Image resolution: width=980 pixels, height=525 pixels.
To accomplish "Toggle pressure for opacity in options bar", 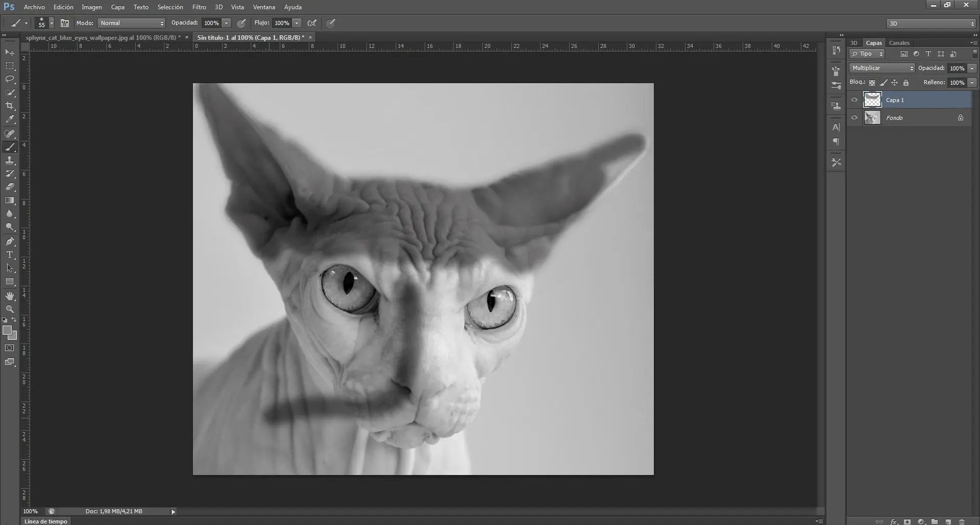I will click(x=241, y=23).
